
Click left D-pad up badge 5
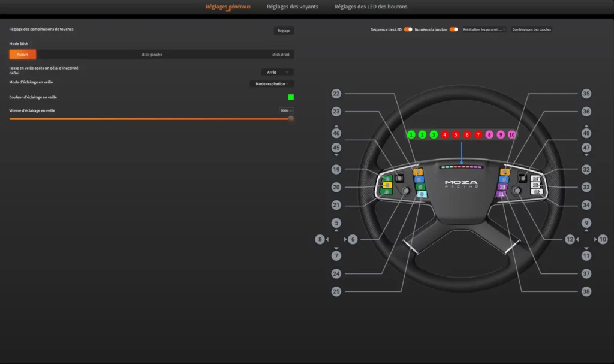[336, 223]
